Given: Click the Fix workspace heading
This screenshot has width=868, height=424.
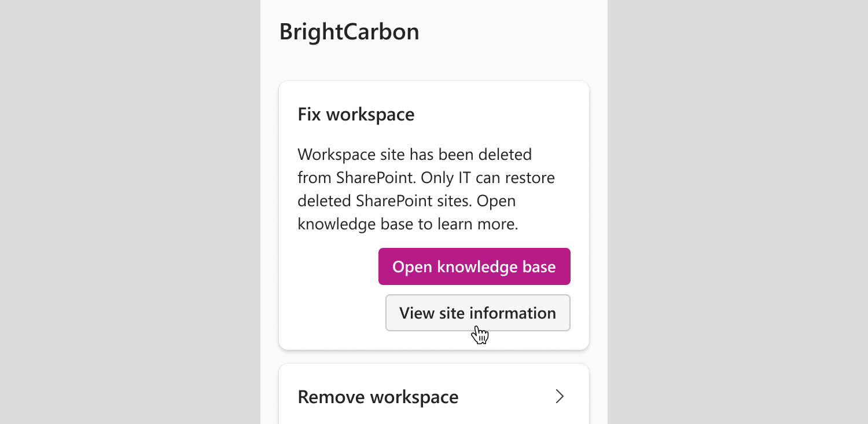Looking at the screenshot, I should (356, 114).
